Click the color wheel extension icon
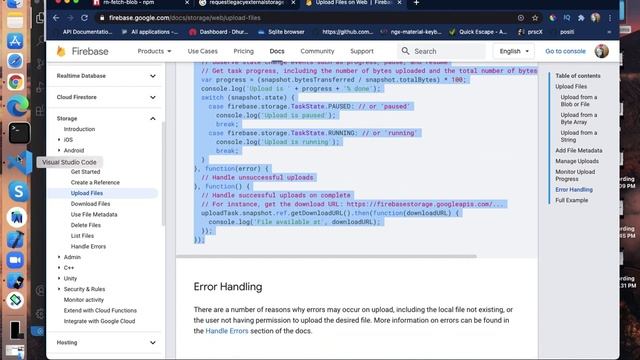Image resolution: width=640 pixels, height=360 pixels. click(552, 18)
